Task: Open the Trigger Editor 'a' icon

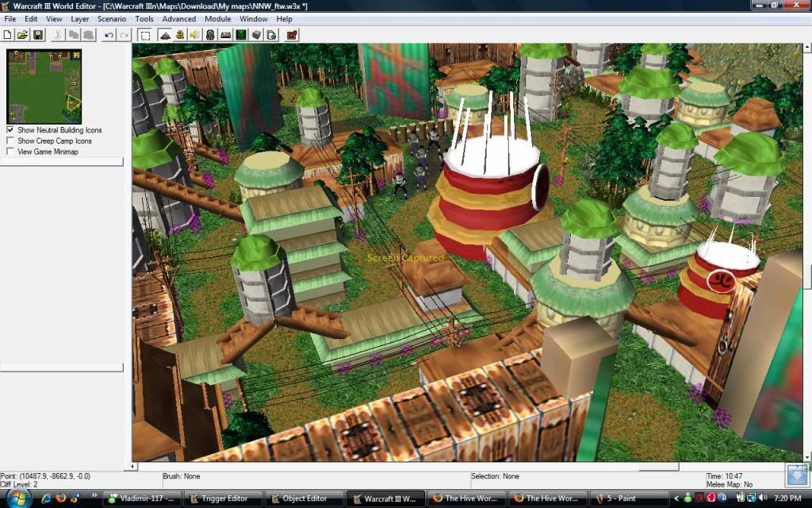Action: (x=180, y=35)
